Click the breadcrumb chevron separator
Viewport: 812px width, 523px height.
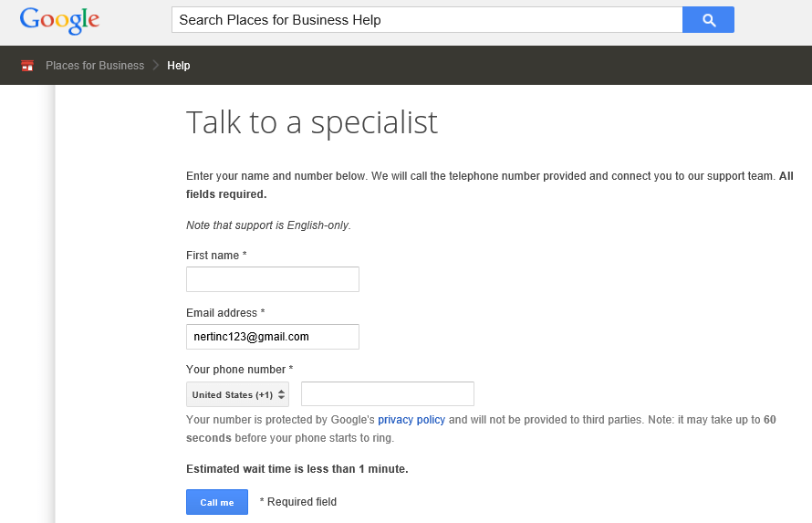(x=156, y=66)
